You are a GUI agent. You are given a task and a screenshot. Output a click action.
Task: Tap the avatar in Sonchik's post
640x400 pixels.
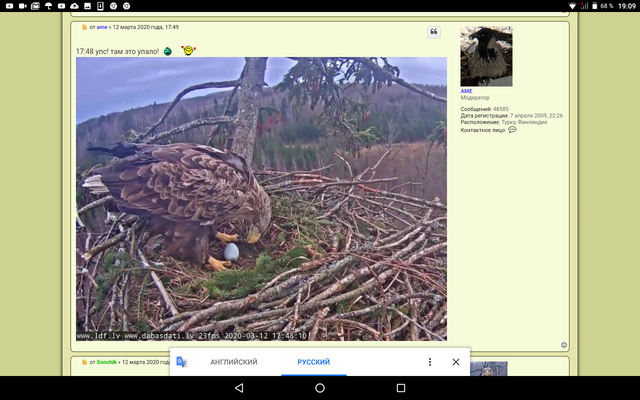[x=489, y=369]
